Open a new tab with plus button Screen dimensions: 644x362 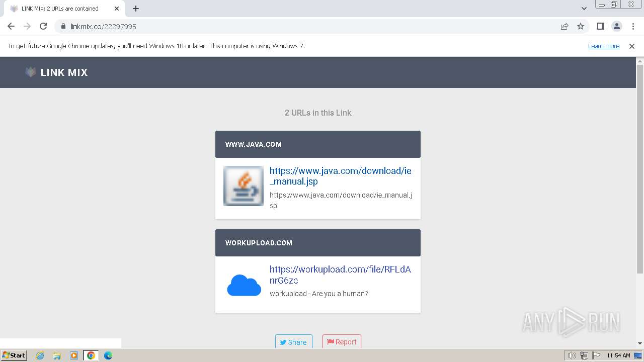136,9
